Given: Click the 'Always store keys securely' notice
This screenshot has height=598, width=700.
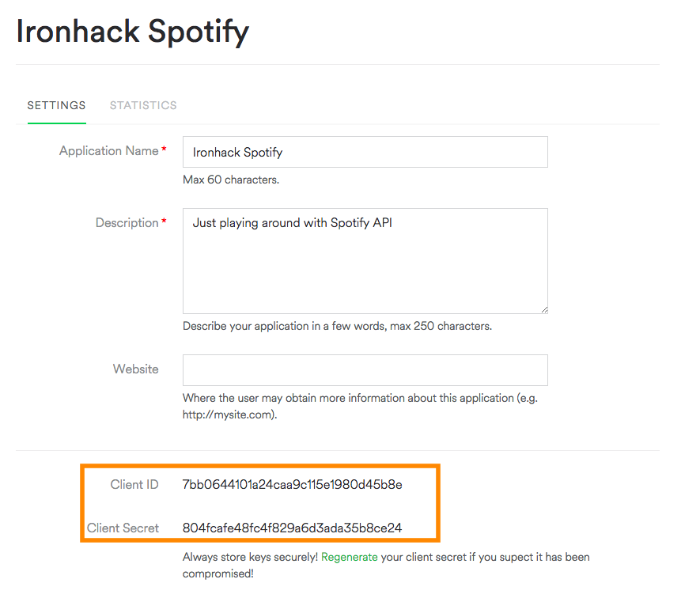Looking at the screenshot, I should tap(250, 557).
